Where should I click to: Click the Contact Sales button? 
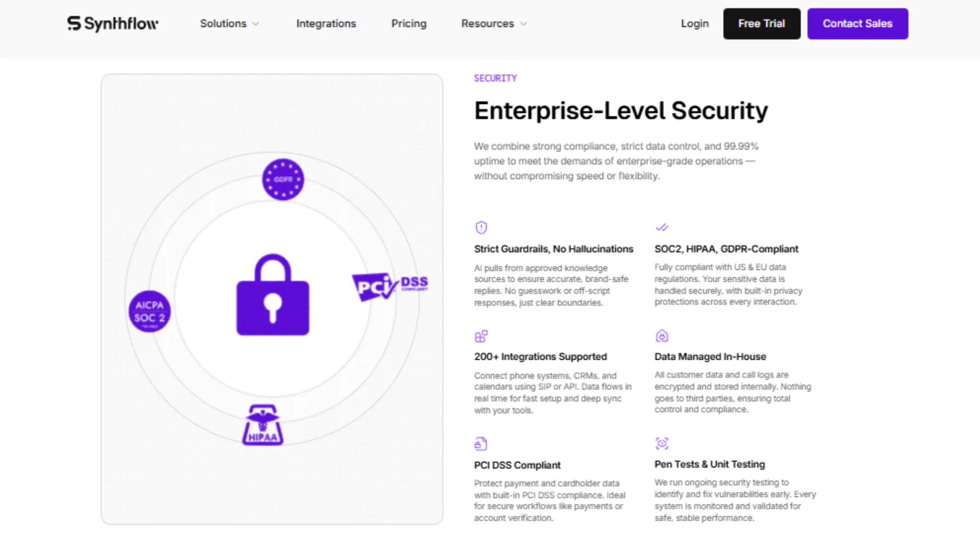(x=857, y=24)
